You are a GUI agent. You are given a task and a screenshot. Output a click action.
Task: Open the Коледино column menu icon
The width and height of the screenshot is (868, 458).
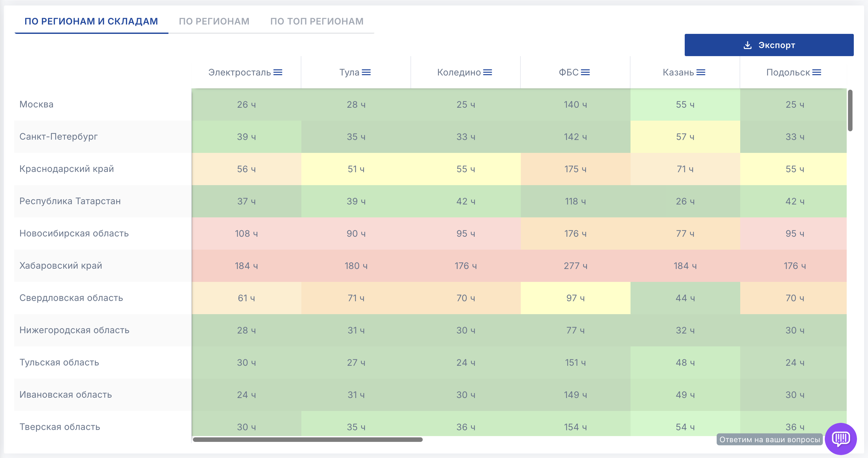[487, 72]
